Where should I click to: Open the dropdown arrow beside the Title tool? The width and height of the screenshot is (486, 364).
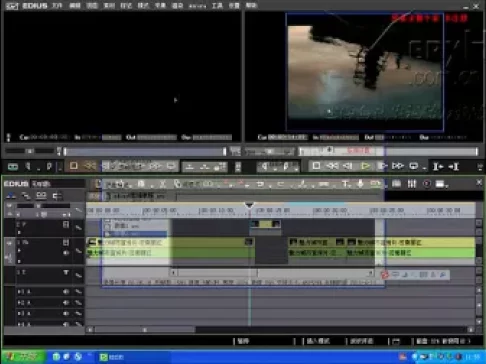point(350,185)
